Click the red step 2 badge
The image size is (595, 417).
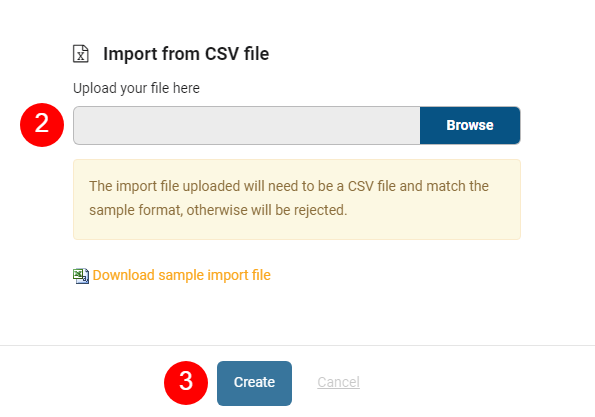(42, 124)
